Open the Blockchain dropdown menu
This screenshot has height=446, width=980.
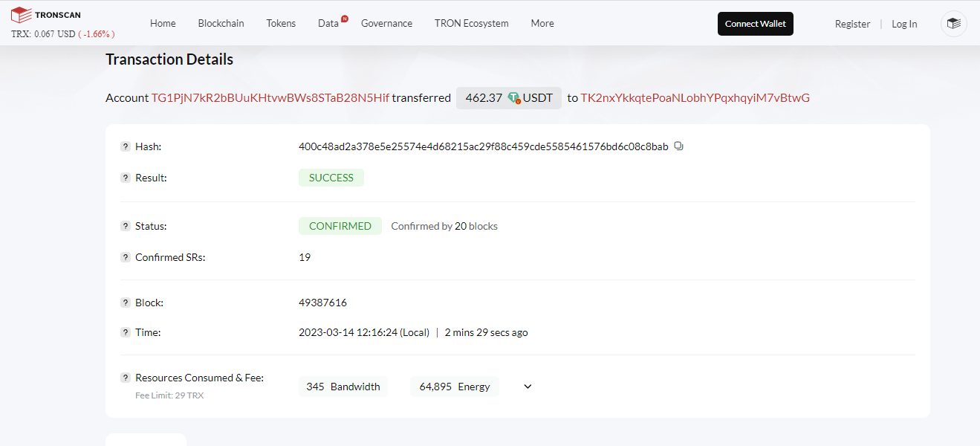click(x=221, y=24)
